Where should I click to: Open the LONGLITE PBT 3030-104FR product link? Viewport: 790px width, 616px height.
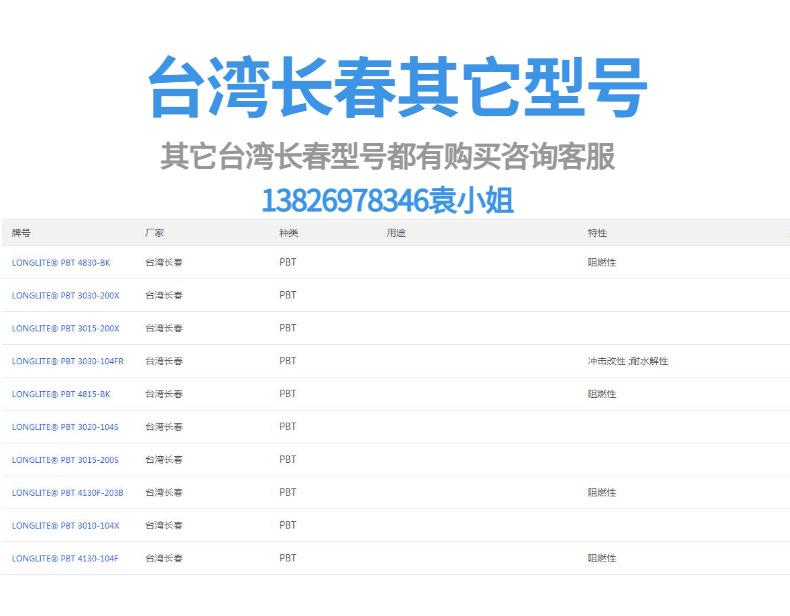[68, 361]
